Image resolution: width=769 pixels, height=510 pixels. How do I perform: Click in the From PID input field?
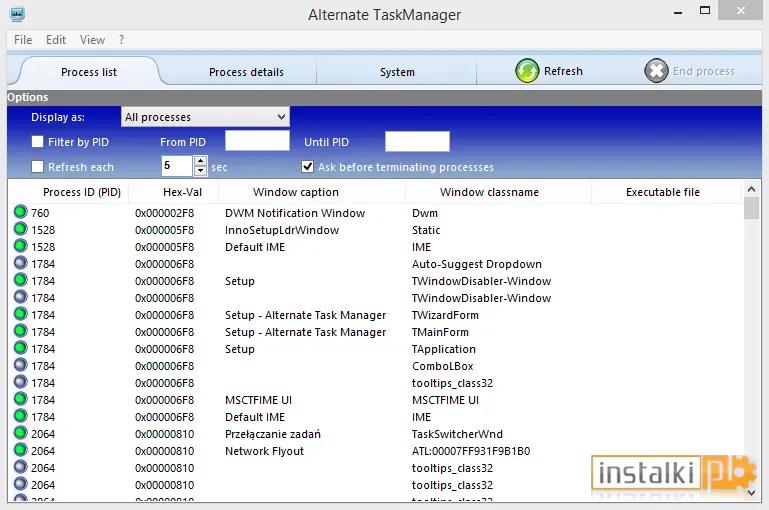[x=257, y=141]
